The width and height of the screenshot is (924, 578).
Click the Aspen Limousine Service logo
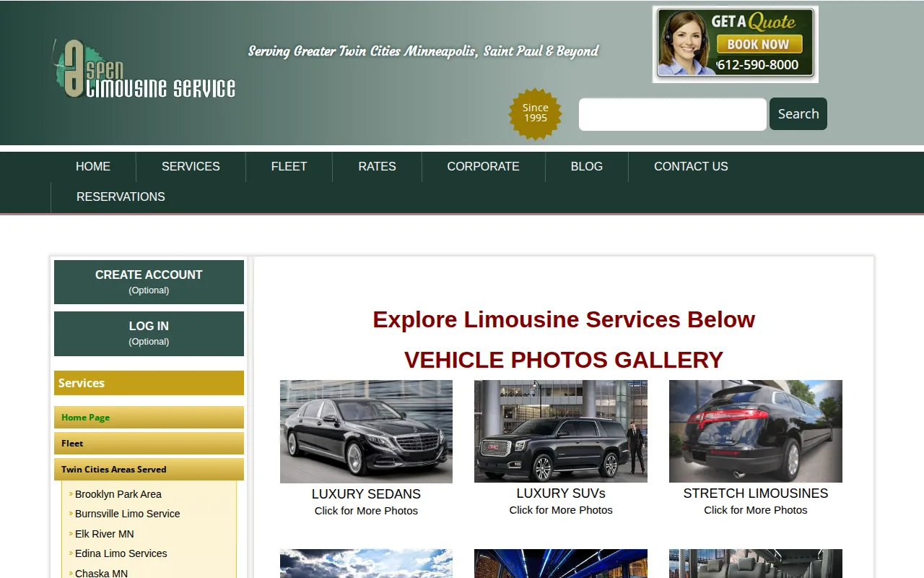(144, 69)
